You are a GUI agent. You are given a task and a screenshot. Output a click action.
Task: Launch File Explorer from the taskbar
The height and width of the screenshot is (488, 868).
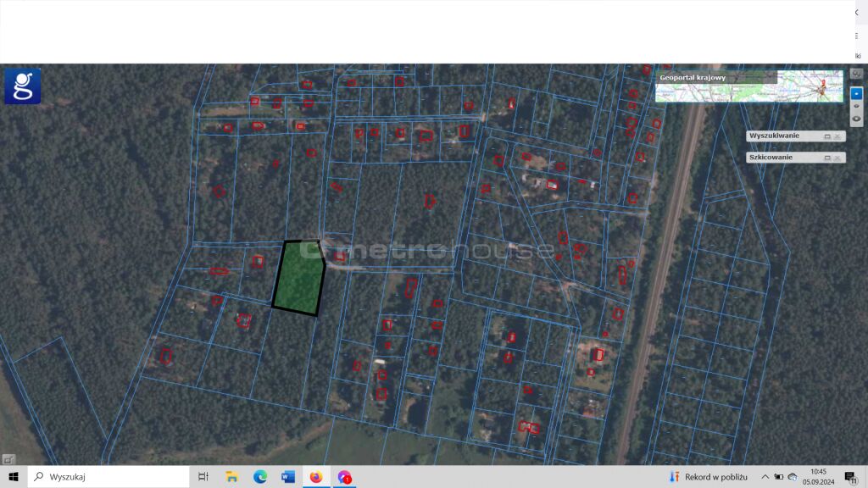coord(232,477)
